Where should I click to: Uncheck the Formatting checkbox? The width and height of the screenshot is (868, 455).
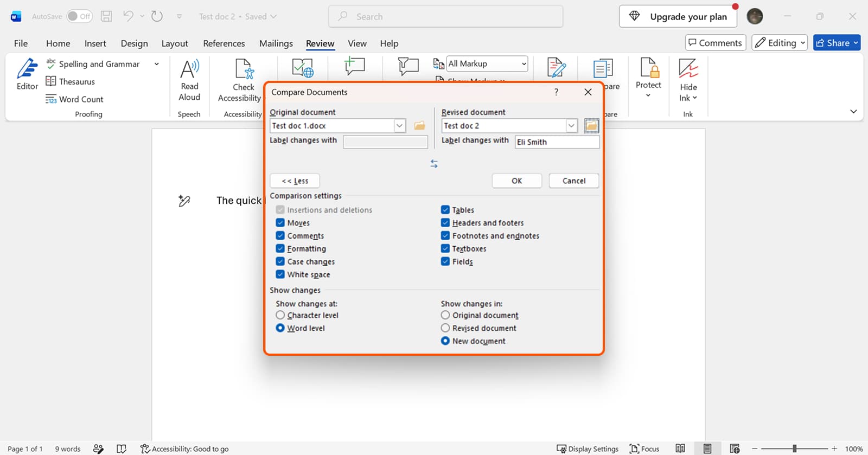point(280,248)
